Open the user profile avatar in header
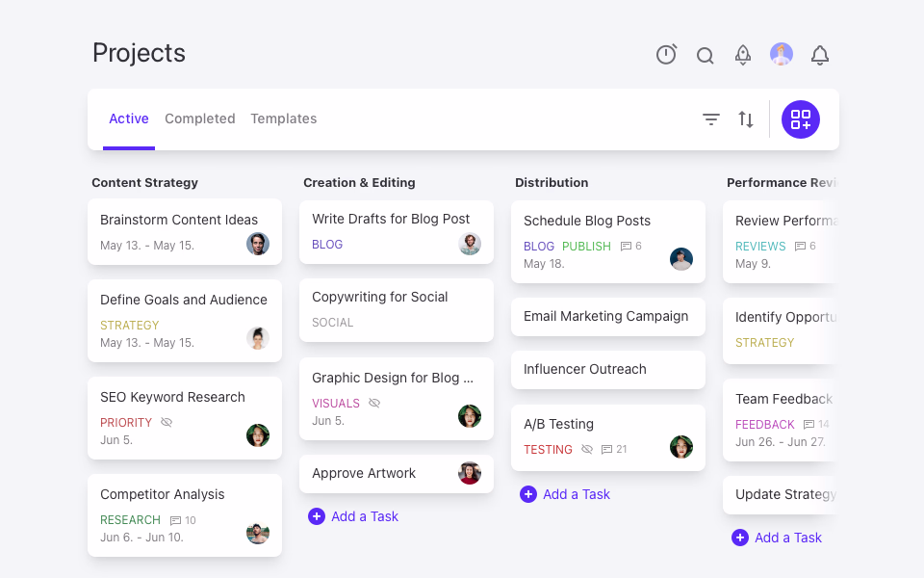Viewport: 924px width, 578px height. click(782, 55)
